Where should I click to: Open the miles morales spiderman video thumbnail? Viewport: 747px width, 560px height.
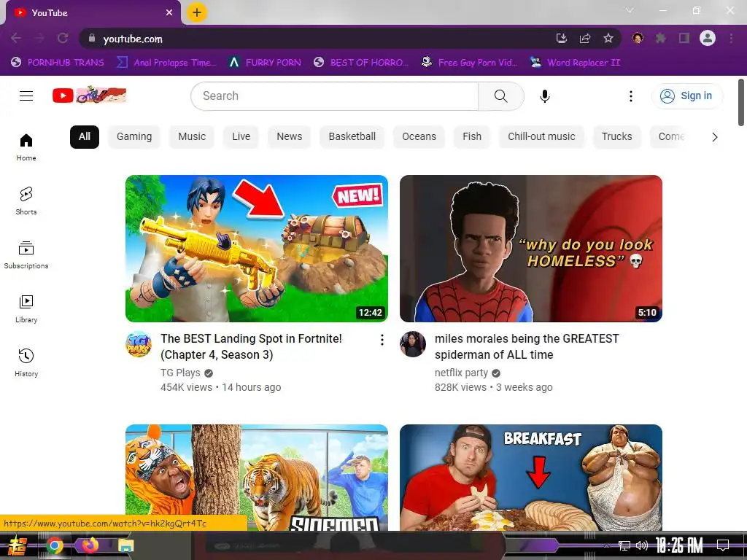[x=531, y=249]
